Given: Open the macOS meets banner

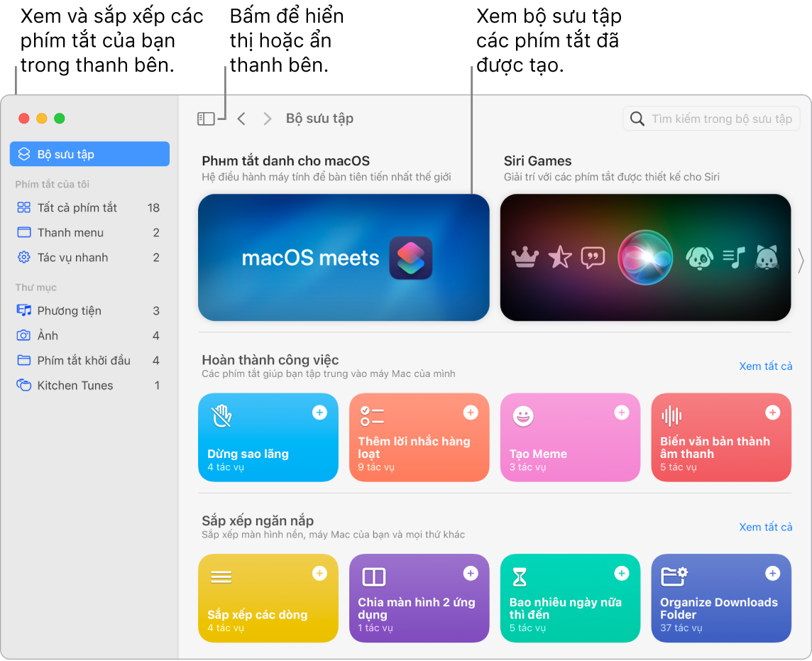Looking at the screenshot, I should 344,258.
